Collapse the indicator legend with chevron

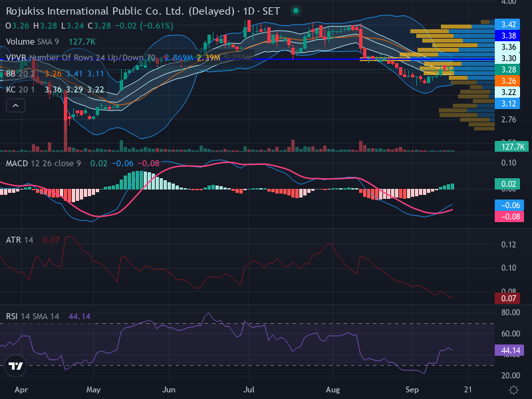[15, 106]
